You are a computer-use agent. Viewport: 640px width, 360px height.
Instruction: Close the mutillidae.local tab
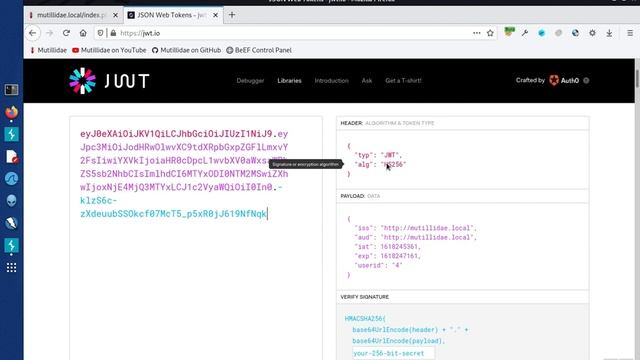[x=116, y=15]
